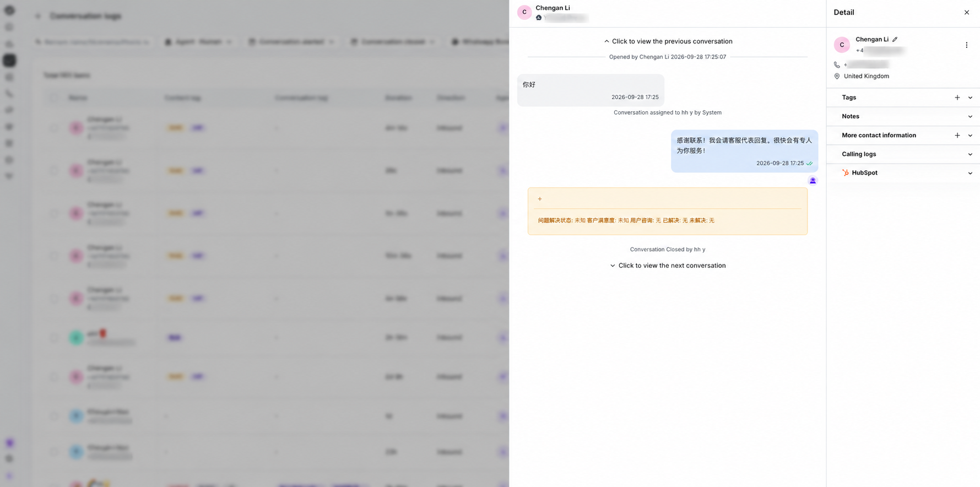Add a new tag with plus icon
Image resolution: width=980 pixels, height=487 pixels.
[x=957, y=98]
